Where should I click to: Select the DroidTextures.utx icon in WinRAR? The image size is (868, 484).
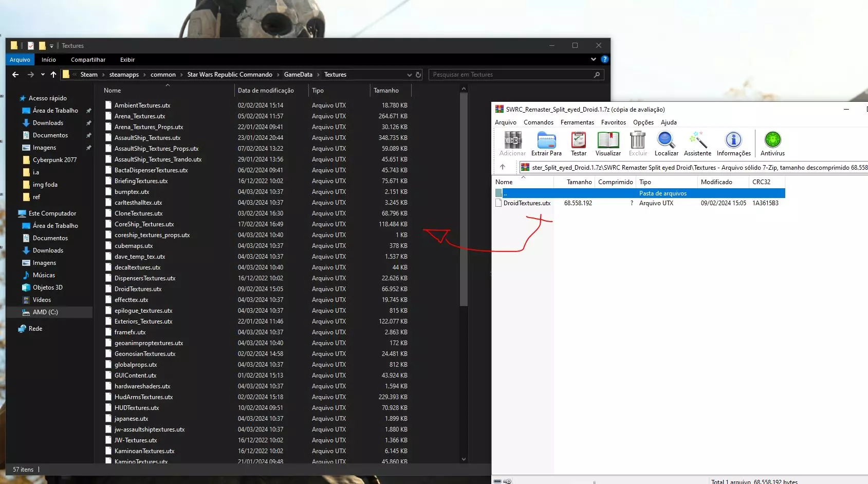[498, 203]
